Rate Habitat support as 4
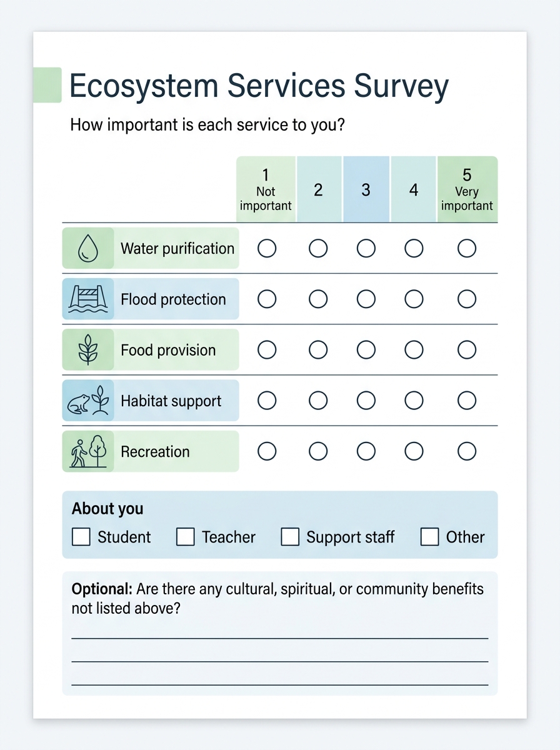 (414, 401)
